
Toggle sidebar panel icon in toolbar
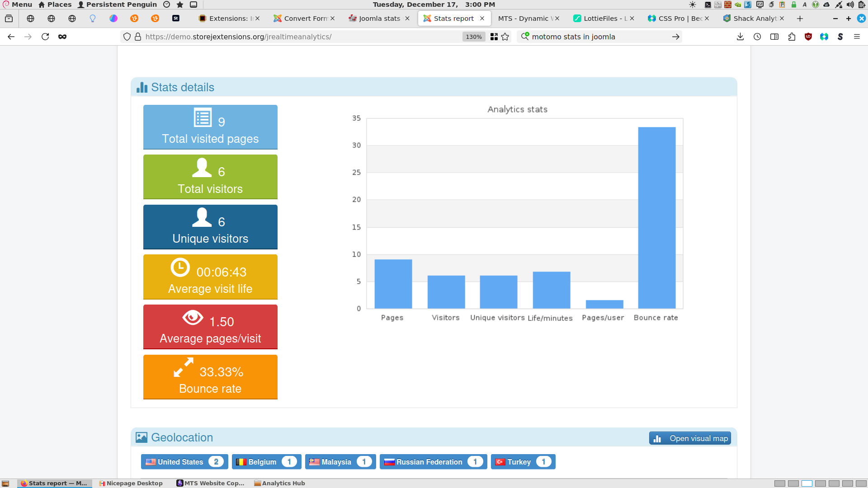[774, 37]
